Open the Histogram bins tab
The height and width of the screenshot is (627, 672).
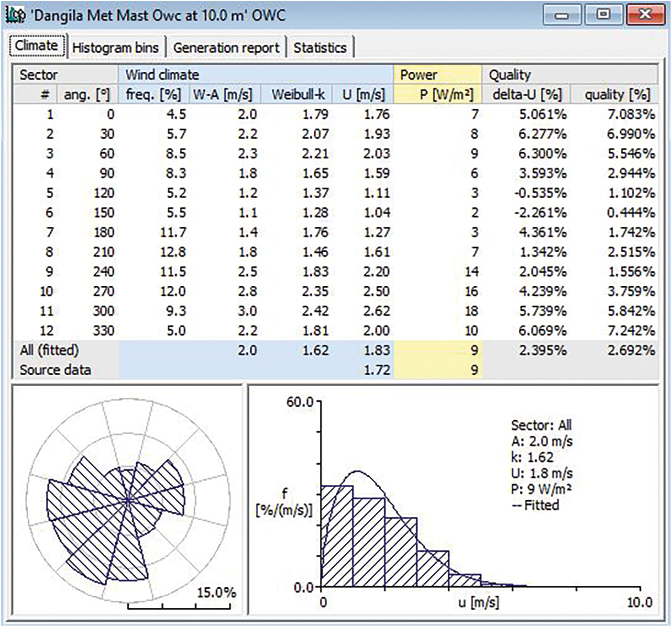pyautogui.click(x=115, y=48)
